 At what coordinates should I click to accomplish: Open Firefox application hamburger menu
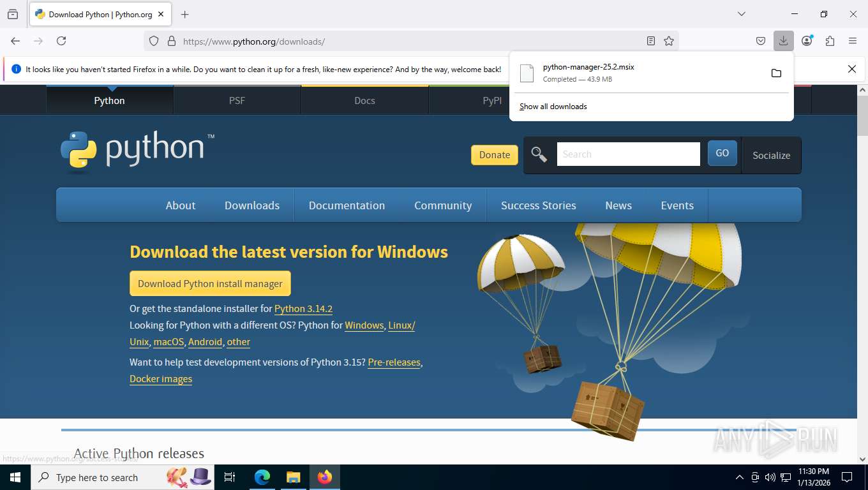coord(853,41)
